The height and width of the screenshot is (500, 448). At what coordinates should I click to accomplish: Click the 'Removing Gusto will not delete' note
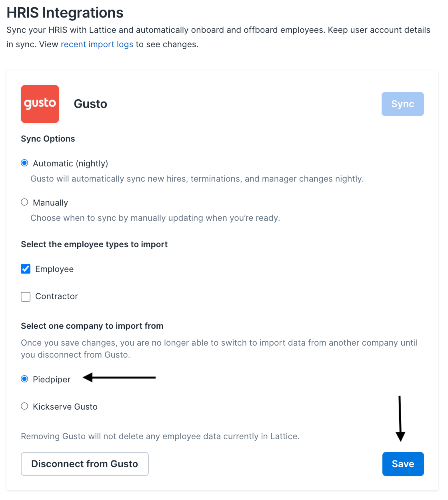point(160,436)
